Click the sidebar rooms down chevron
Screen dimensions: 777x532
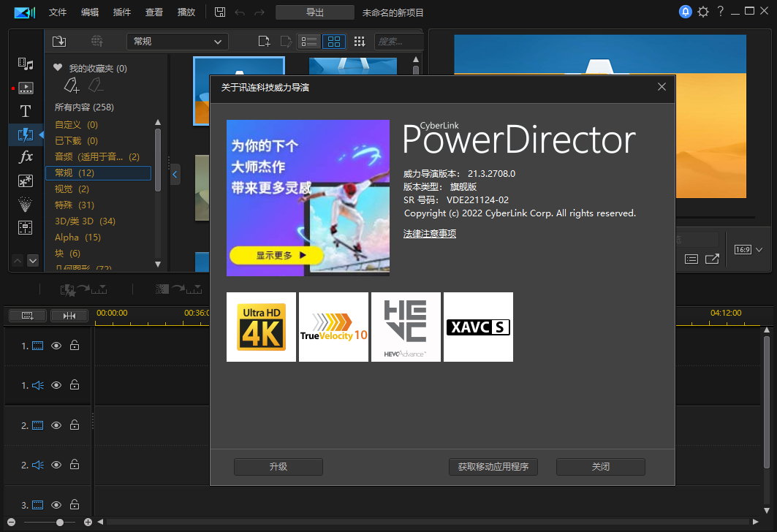(33, 261)
